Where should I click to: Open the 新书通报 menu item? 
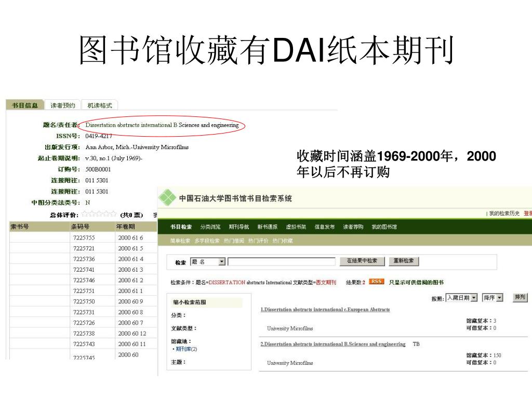click(x=268, y=227)
